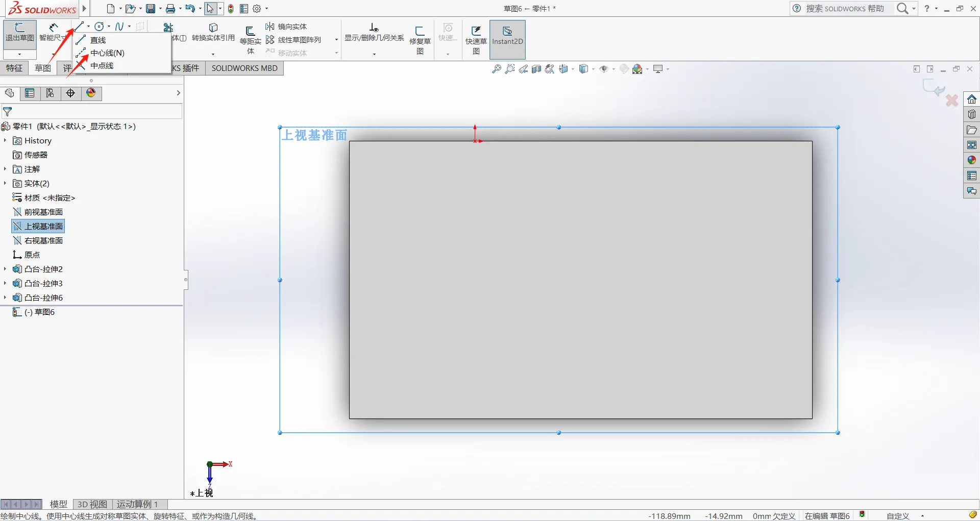The height and width of the screenshot is (521, 980).
Task: Switch to the SOLIDWORKS MBD tab
Action: pos(244,68)
